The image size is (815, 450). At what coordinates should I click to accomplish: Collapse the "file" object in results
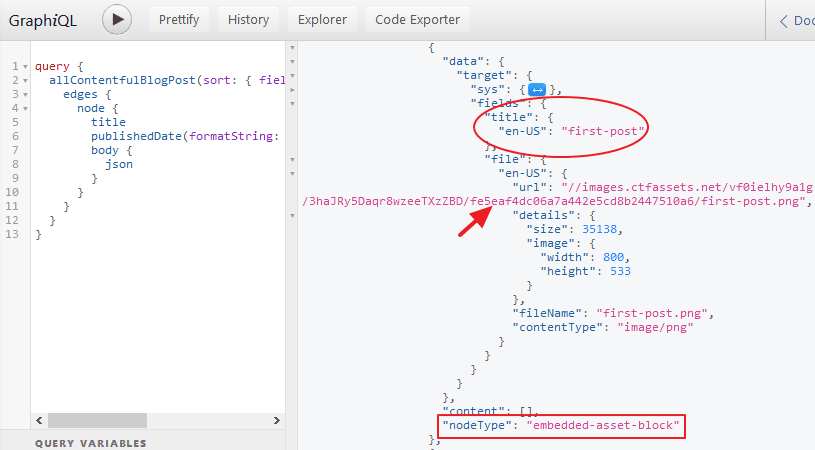292,158
